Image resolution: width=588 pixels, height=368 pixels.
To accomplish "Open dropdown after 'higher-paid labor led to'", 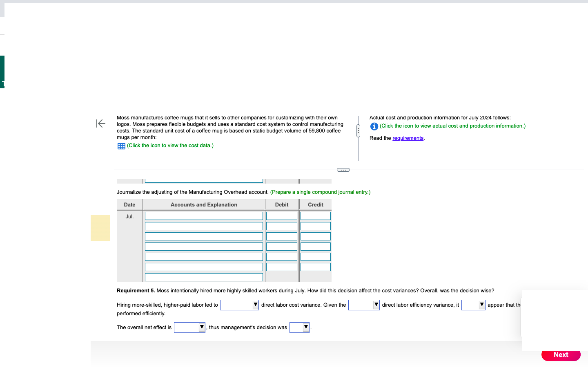I will [239, 305].
